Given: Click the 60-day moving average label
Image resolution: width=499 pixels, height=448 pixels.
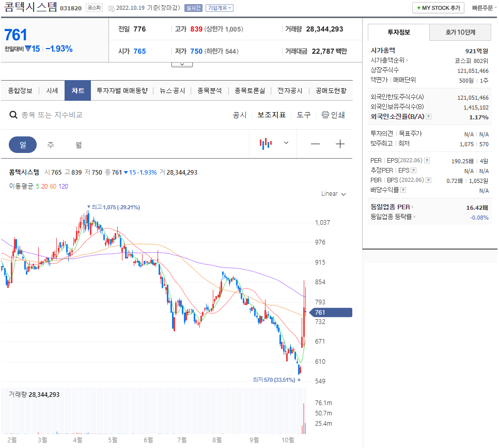Looking at the screenshot, I should click(x=53, y=186).
